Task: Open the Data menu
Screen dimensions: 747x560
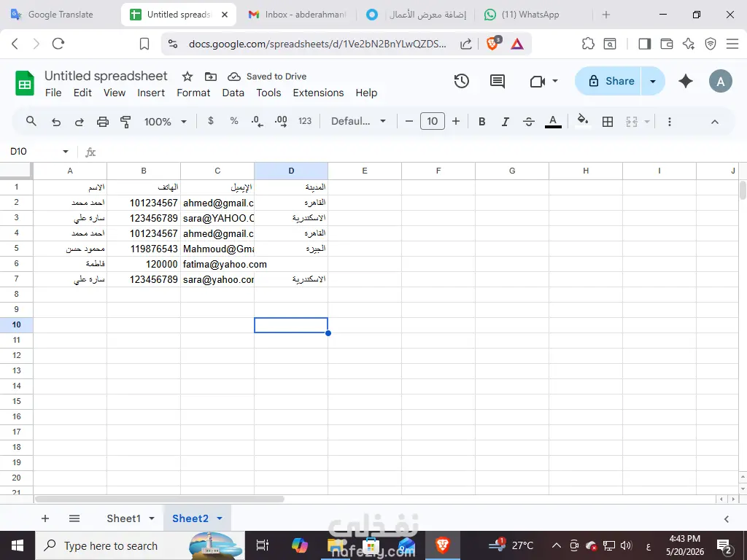Action: pyautogui.click(x=233, y=93)
